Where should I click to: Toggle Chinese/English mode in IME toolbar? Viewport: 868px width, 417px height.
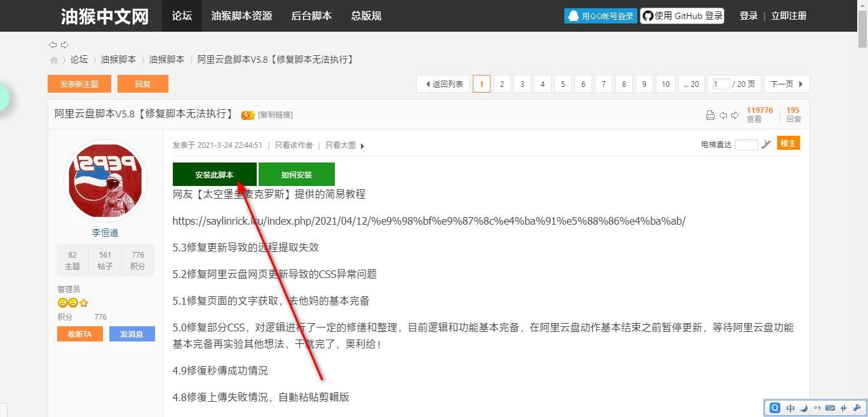click(x=790, y=408)
